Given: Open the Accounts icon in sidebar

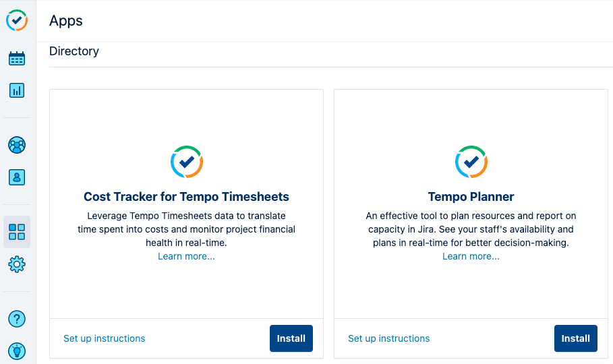Looking at the screenshot, I should [x=17, y=177].
